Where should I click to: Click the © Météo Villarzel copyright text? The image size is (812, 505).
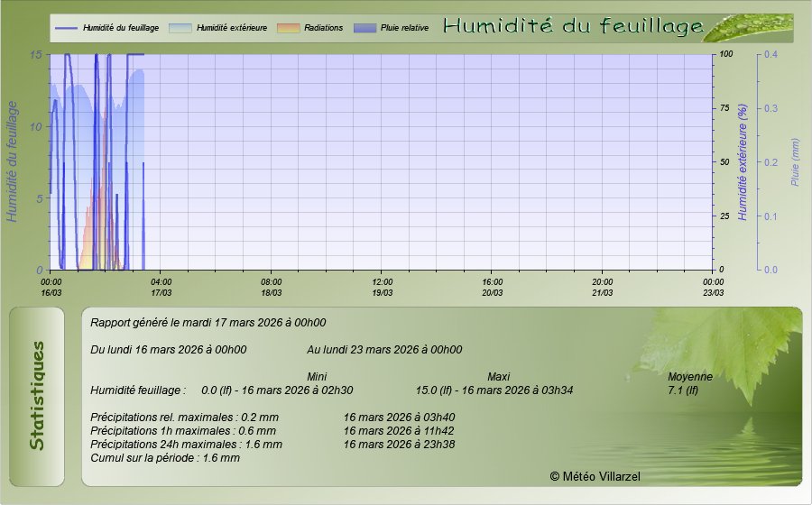pyautogui.click(x=595, y=475)
